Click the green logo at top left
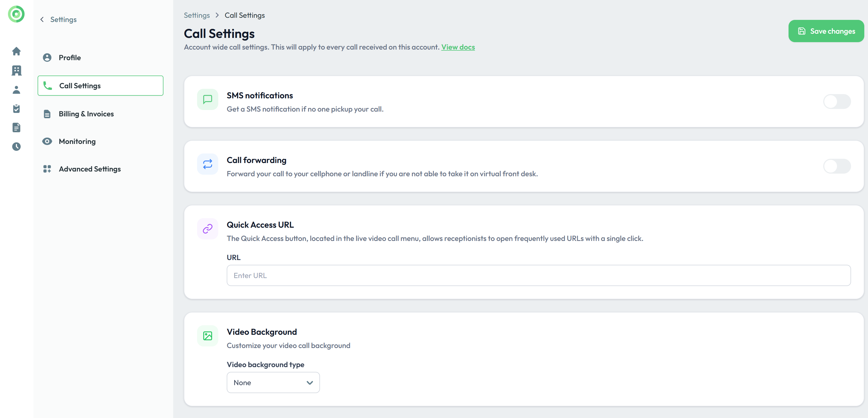868x418 pixels. click(16, 14)
